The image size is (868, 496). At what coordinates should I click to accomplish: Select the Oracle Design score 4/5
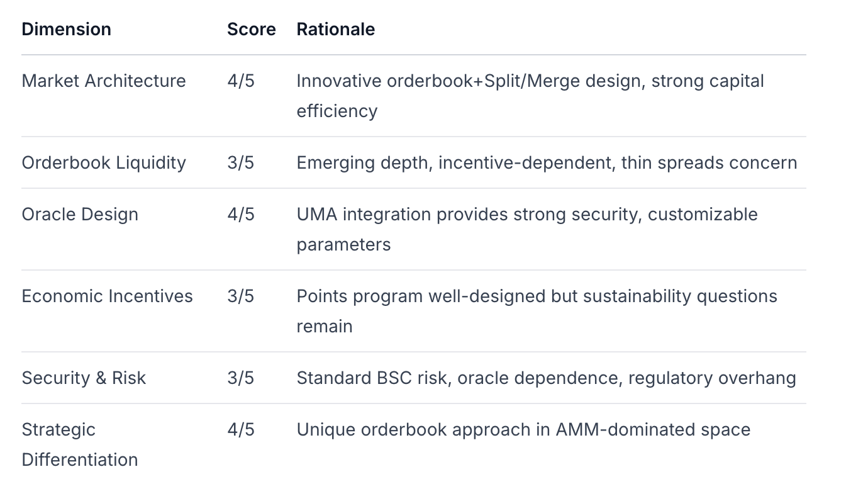(241, 215)
